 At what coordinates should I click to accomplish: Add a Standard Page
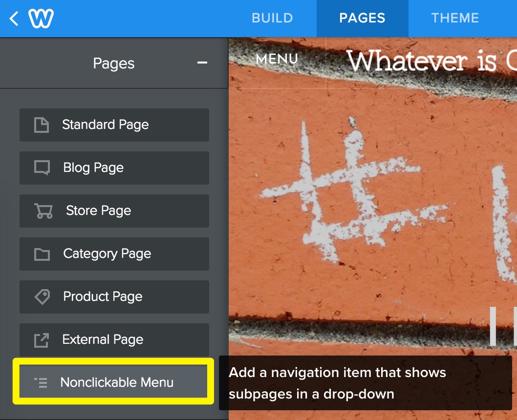coord(114,125)
